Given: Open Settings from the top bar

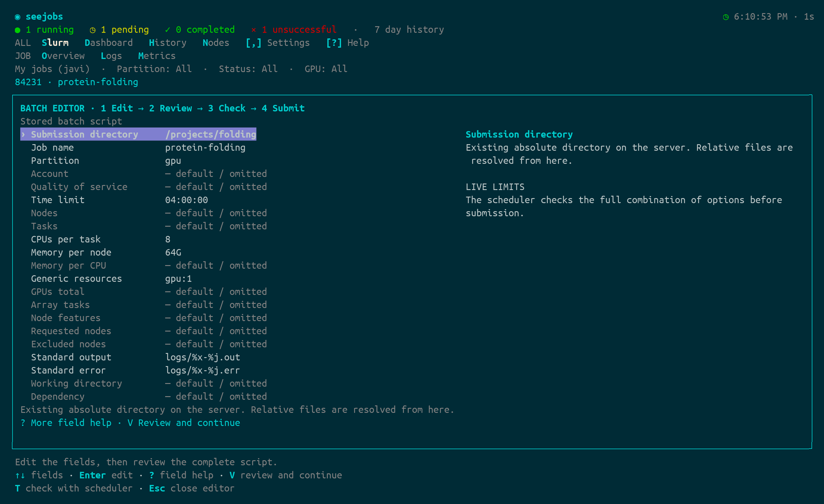Looking at the screenshot, I should tap(278, 43).
